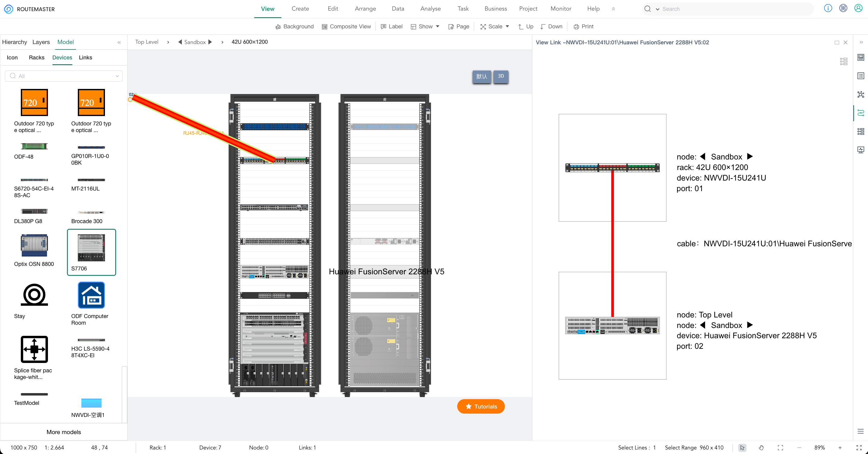868x454 pixels.
Task: Select the Optix OSN 8800 device model
Action: pos(34,250)
